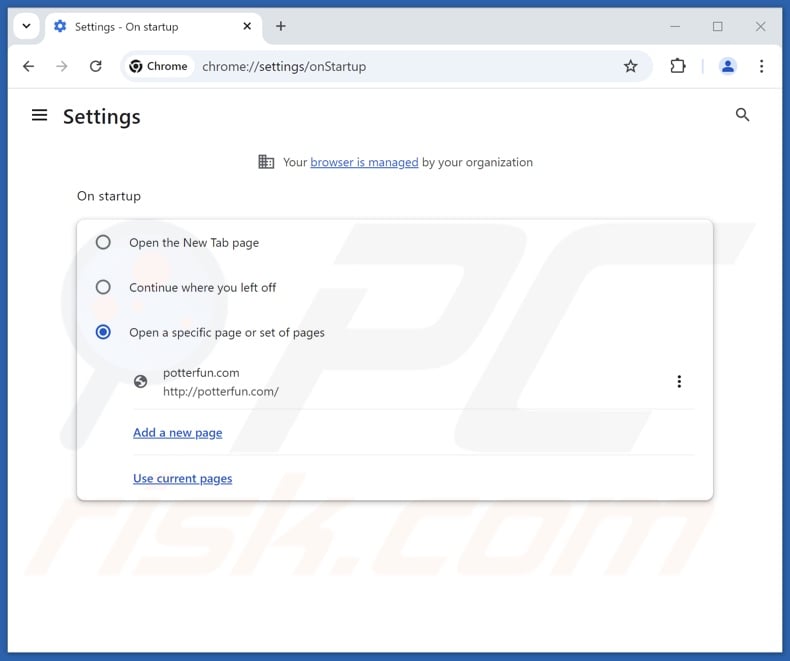Search settings with magnifier icon
The height and width of the screenshot is (661, 790).
[x=742, y=115]
